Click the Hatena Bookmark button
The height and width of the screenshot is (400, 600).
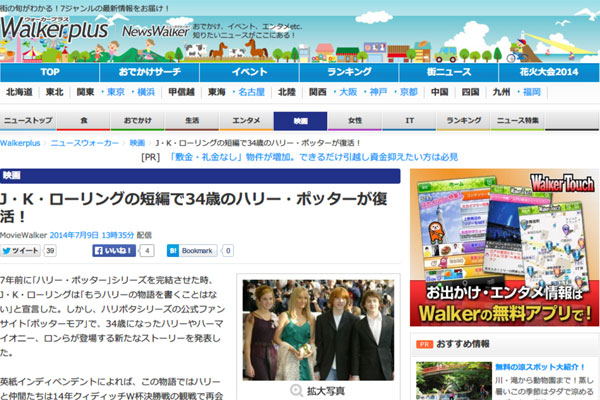[192, 251]
